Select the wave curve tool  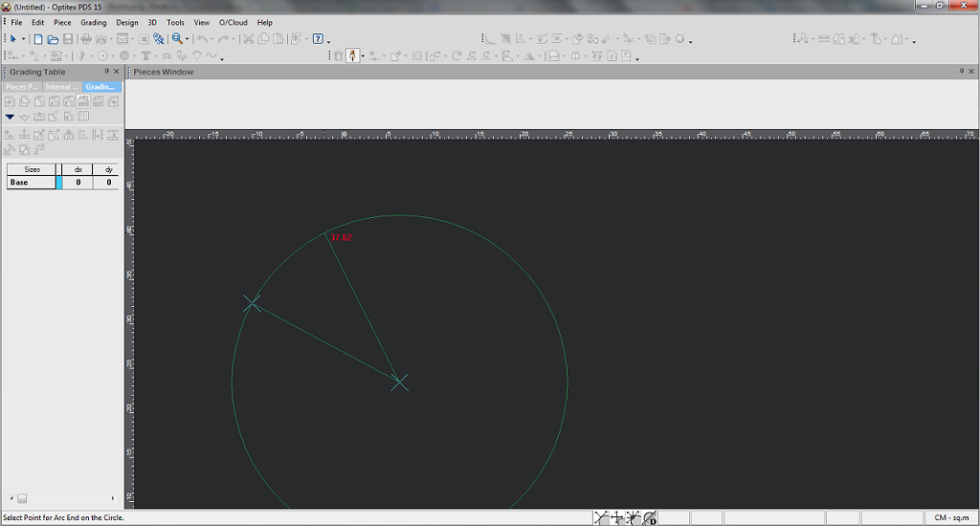click(211, 55)
